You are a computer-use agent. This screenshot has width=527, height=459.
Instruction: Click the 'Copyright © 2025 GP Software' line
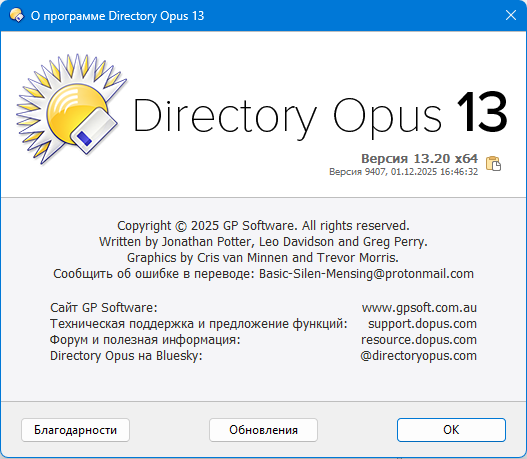[x=263, y=225]
